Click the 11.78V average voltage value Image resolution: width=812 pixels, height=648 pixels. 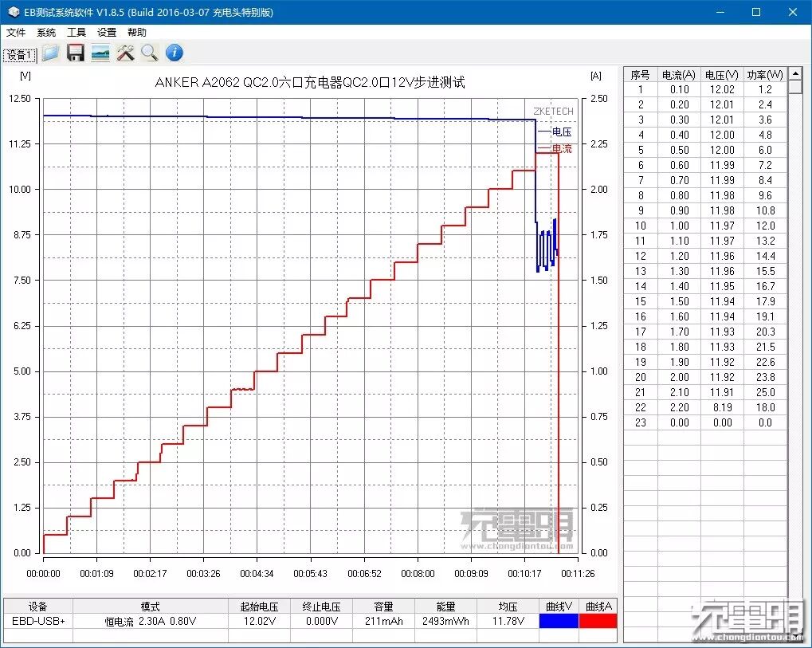pos(508,621)
